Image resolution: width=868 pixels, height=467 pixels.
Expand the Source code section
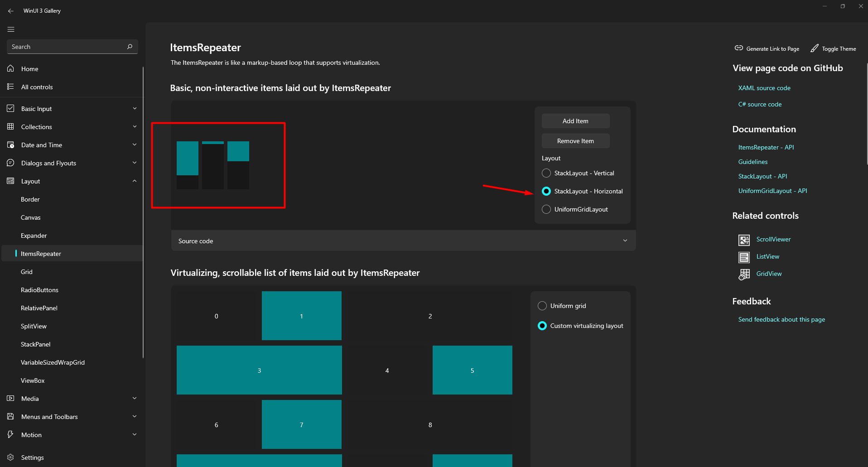tap(403, 241)
